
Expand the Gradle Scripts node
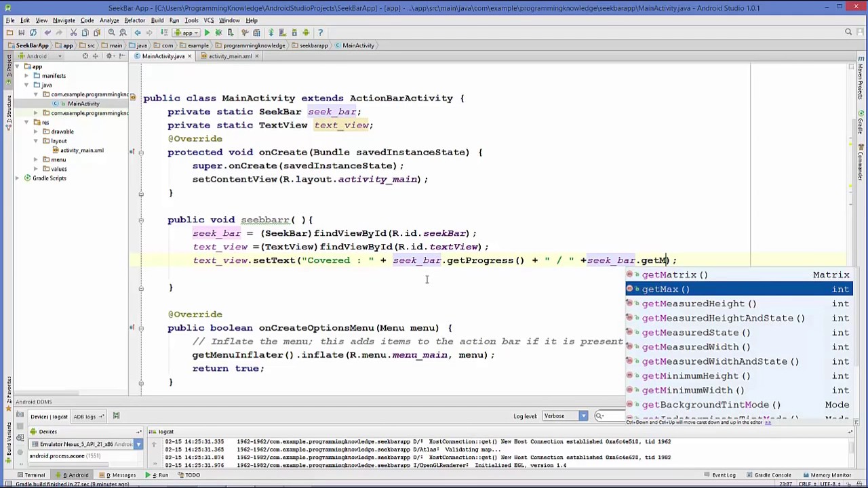click(18, 178)
